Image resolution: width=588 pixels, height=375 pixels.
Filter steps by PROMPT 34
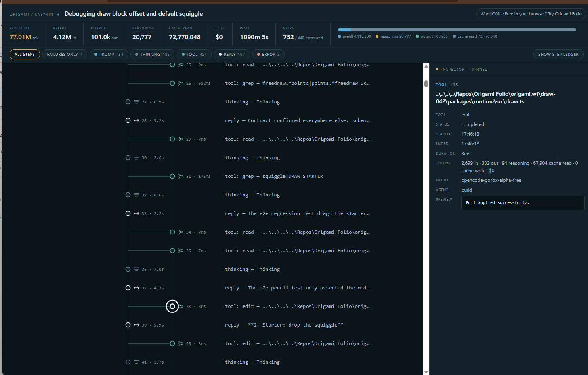[x=109, y=54]
